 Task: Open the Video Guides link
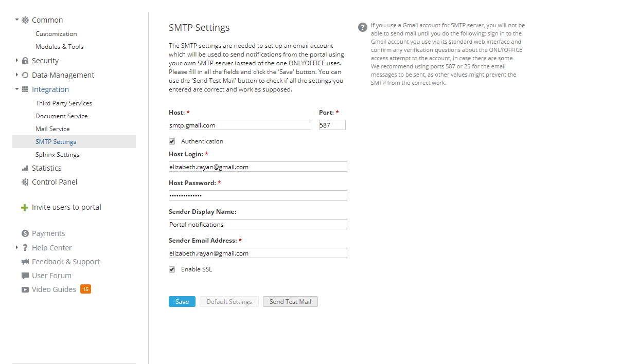tap(54, 289)
